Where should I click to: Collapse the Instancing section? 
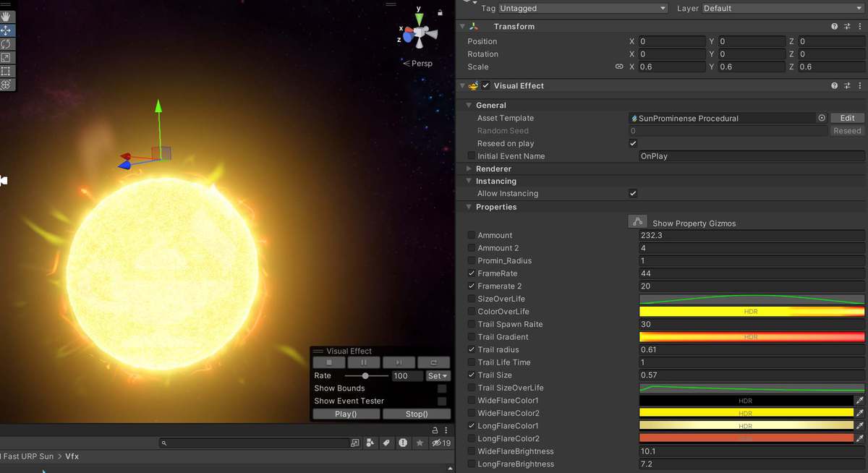(469, 182)
